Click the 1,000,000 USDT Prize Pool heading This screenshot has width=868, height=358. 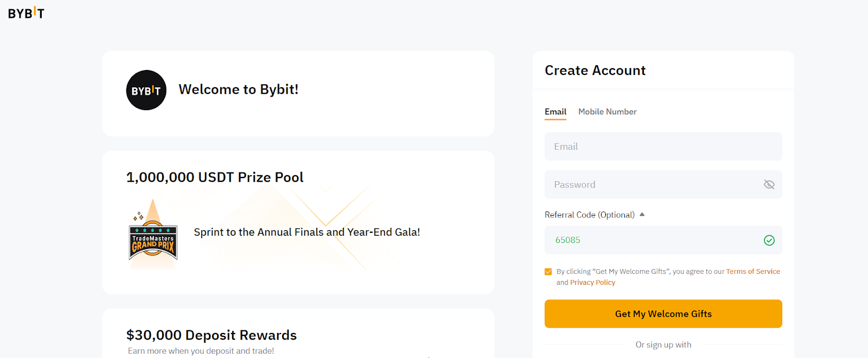(x=215, y=177)
